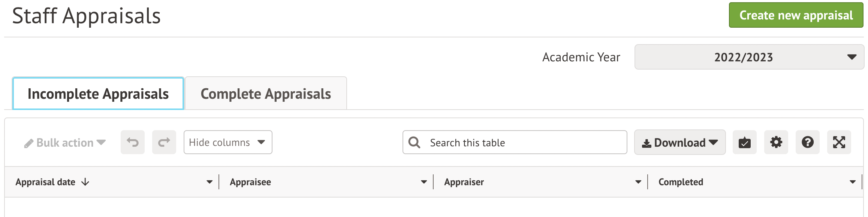This screenshot has height=217, width=868.
Task: Click the redo arrow icon
Action: click(164, 142)
